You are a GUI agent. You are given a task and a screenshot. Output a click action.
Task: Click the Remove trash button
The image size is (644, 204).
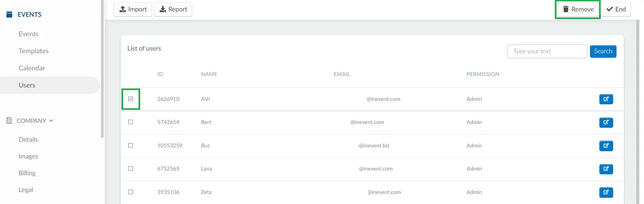(x=578, y=9)
